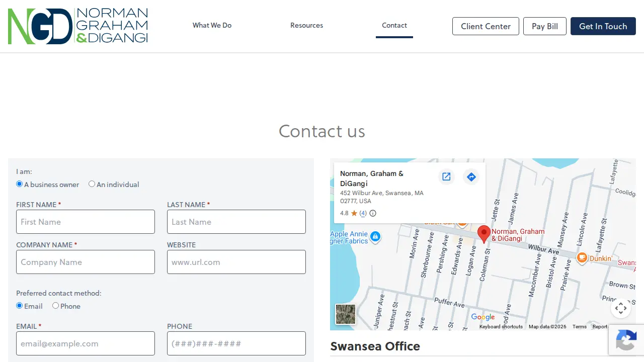This screenshot has height=362, width=644.
Task: Open the Resources menu
Action: [x=306, y=25]
